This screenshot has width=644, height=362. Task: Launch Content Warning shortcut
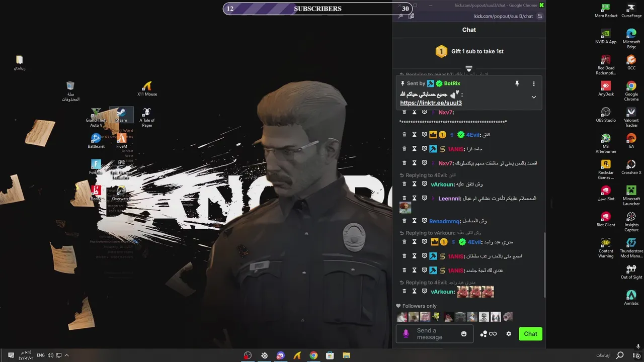pos(606,248)
